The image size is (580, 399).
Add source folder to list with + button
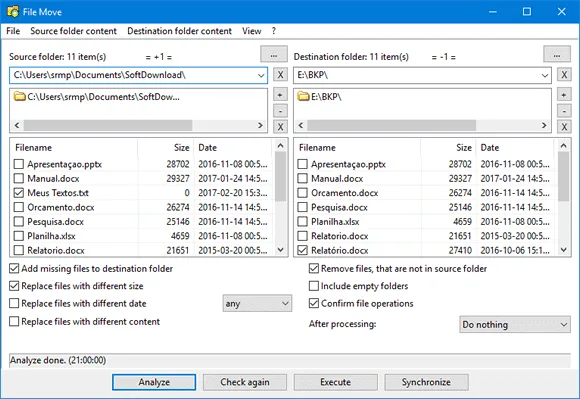[280, 95]
